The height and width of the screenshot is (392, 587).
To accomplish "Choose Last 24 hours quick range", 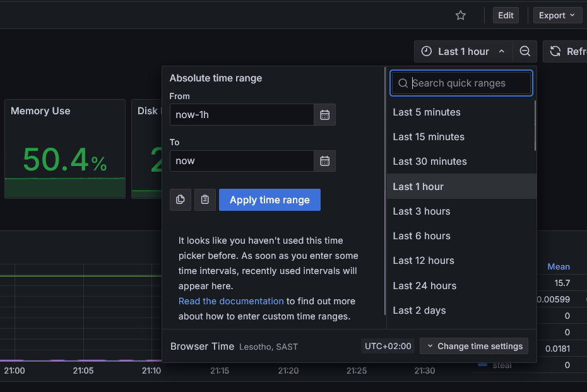I will pyautogui.click(x=424, y=285).
